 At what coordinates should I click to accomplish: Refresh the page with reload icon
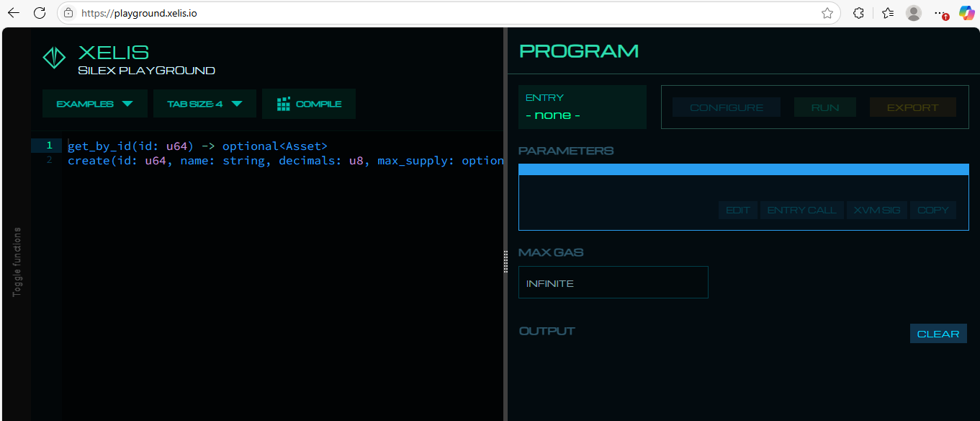point(40,13)
